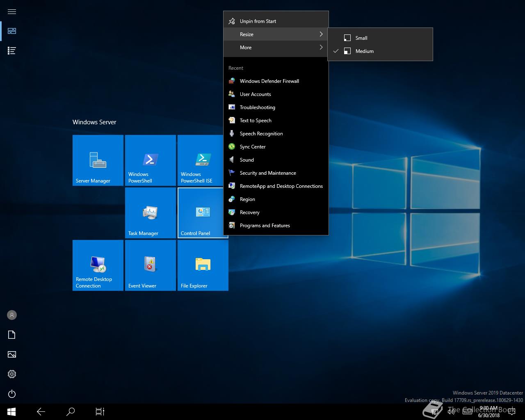Open the Server Manager tile
This screenshot has height=420, width=525.
[x=98, y=160]
